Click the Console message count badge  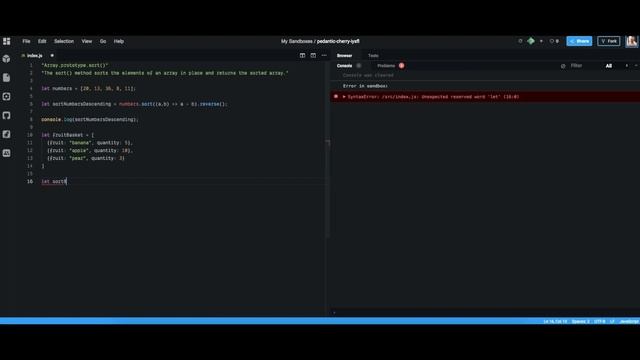(x=359, y=66)
